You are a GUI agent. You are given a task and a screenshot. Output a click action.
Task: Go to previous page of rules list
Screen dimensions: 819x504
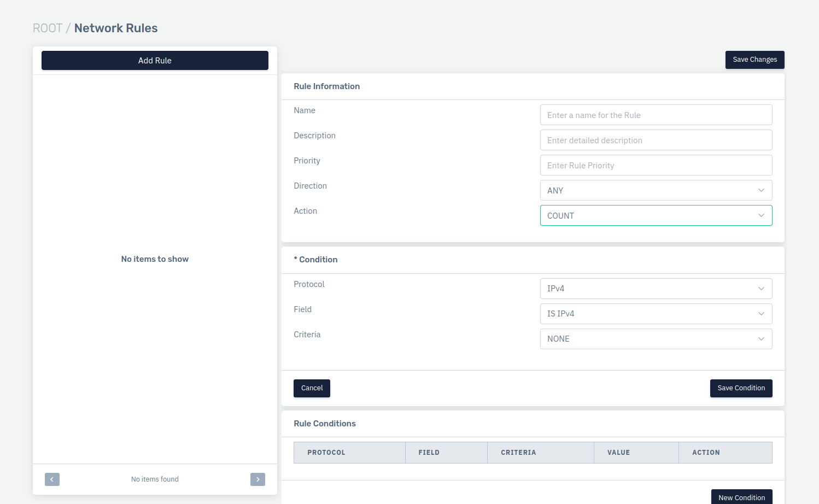coord(52,479)
